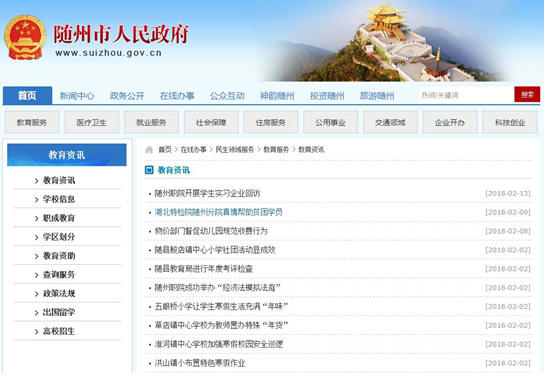Click the 公用事业 service button
Screen dimensions: 544x380
click(330, 122)
